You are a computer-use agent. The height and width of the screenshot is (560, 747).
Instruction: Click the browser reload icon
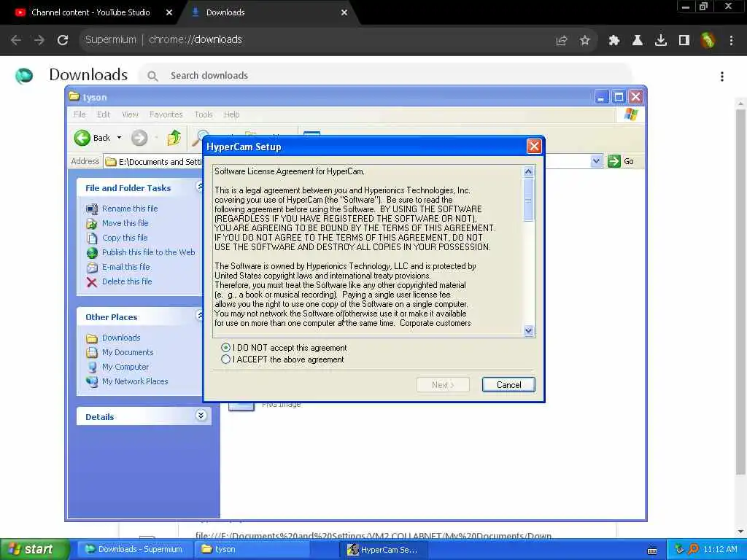[x=63, y=40]
